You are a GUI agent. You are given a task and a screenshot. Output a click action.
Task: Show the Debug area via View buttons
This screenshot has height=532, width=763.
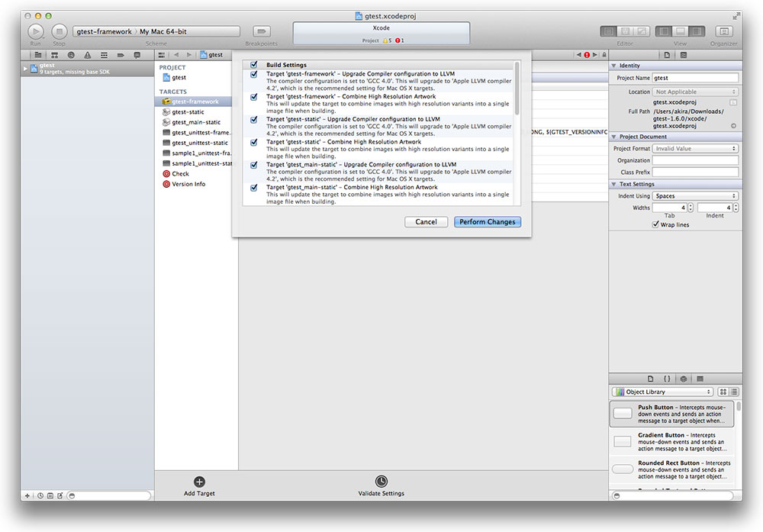point(681,31)
